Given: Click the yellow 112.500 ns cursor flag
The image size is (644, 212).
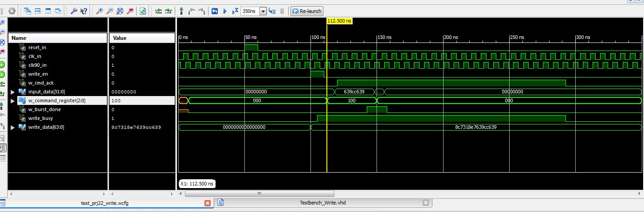Looking at the screenshot, I should (x=339, y=21).
